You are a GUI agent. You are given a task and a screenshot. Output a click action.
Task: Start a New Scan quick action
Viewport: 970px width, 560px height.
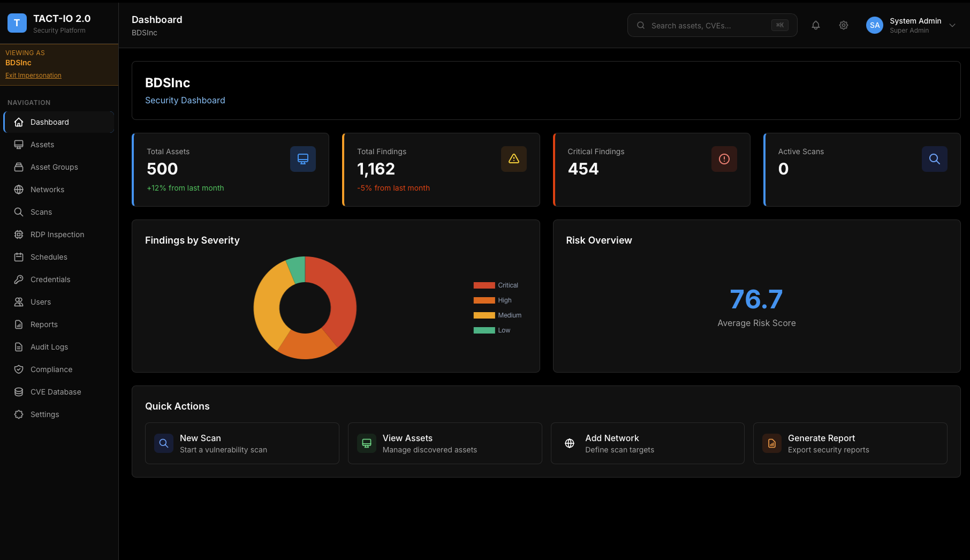tap(241, 443)
